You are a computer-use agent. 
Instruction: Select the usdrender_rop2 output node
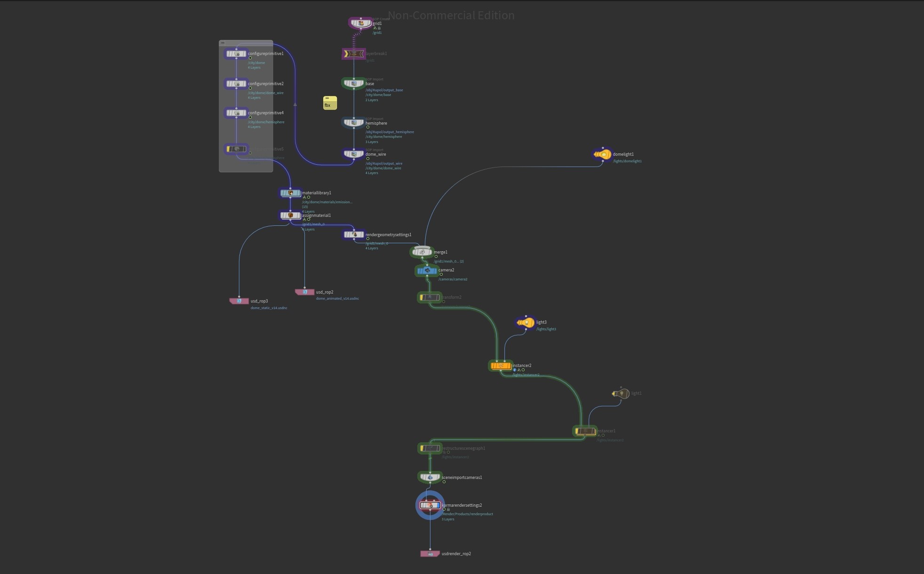pyautogui.click(x=430, y=554)
